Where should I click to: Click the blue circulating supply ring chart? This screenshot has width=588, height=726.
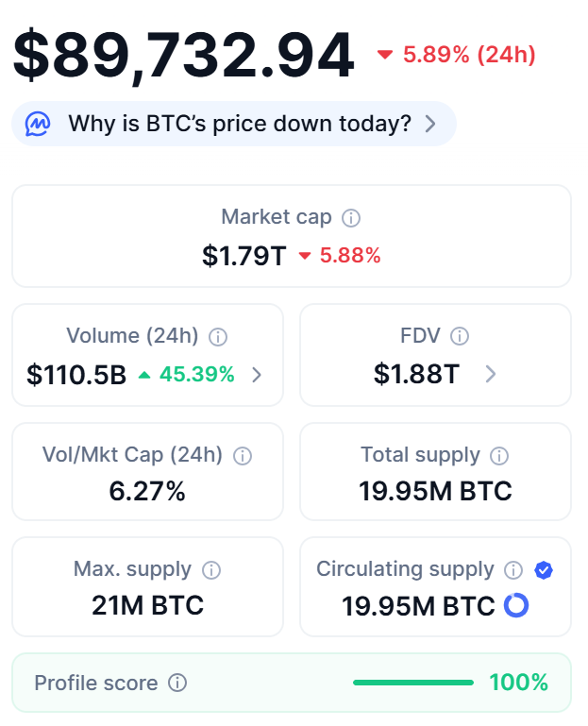pyautogui.click(x=516, y=605)
